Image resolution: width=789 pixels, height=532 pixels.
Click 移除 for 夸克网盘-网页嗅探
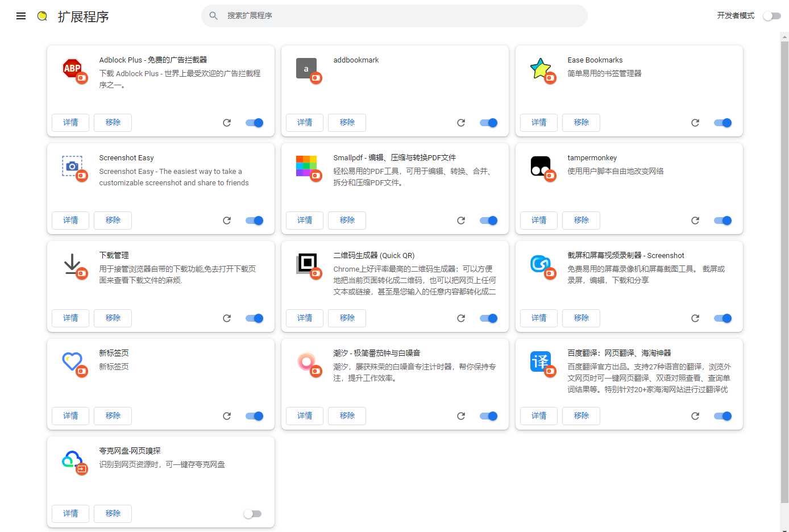coord(113,514)
